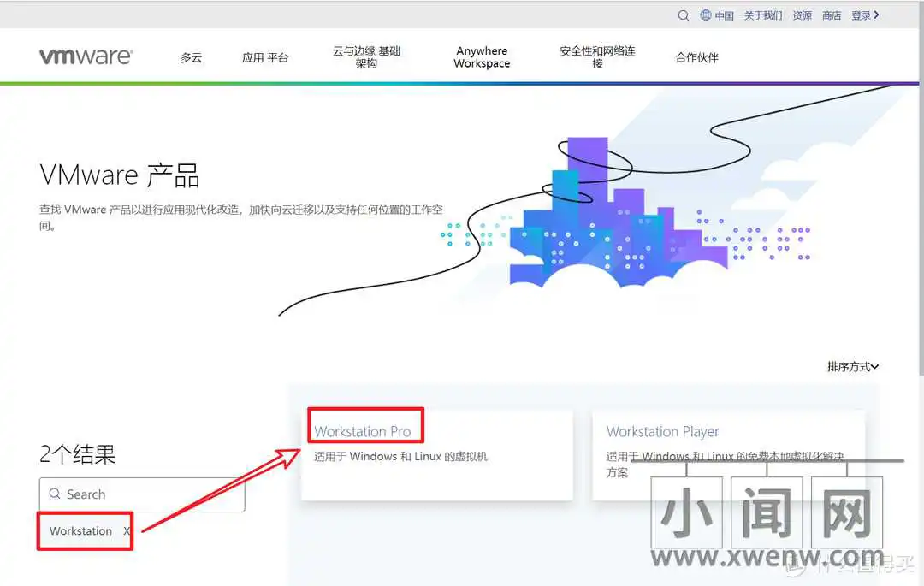Open the 关于我们 link
The height and width of the screenshot is (586, 924).
[x=762, y=15]
